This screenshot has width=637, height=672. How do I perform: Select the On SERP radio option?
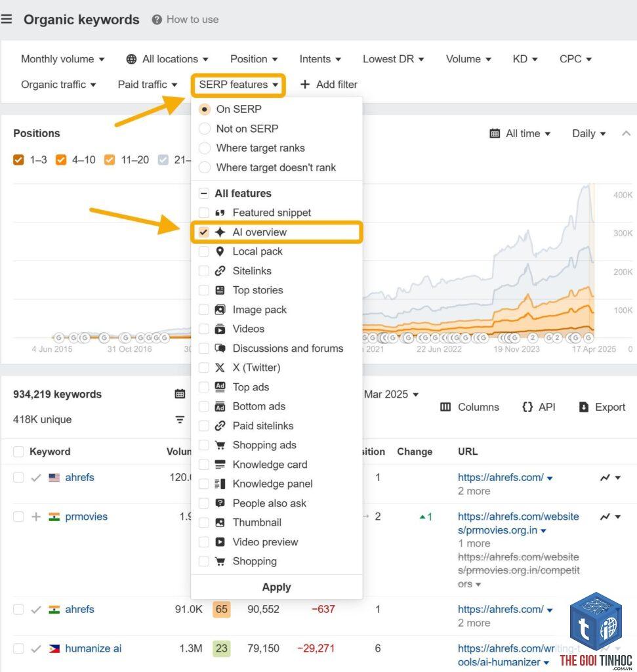pyautogui.click(x=204, y=110)
